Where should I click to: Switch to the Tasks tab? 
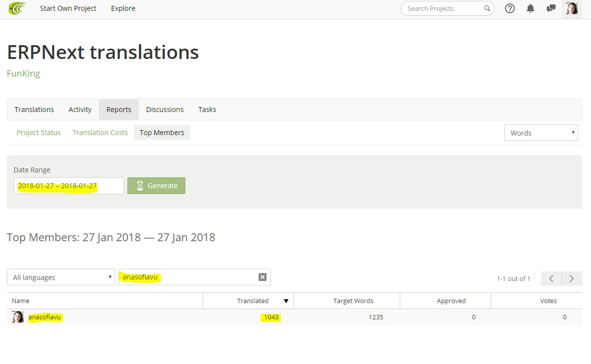pos(207,110)
